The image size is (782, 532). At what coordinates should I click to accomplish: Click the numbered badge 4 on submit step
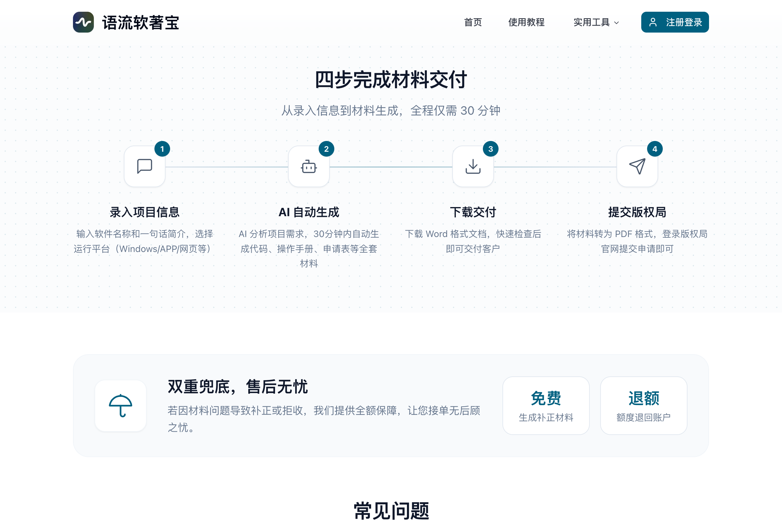[655, 149]
